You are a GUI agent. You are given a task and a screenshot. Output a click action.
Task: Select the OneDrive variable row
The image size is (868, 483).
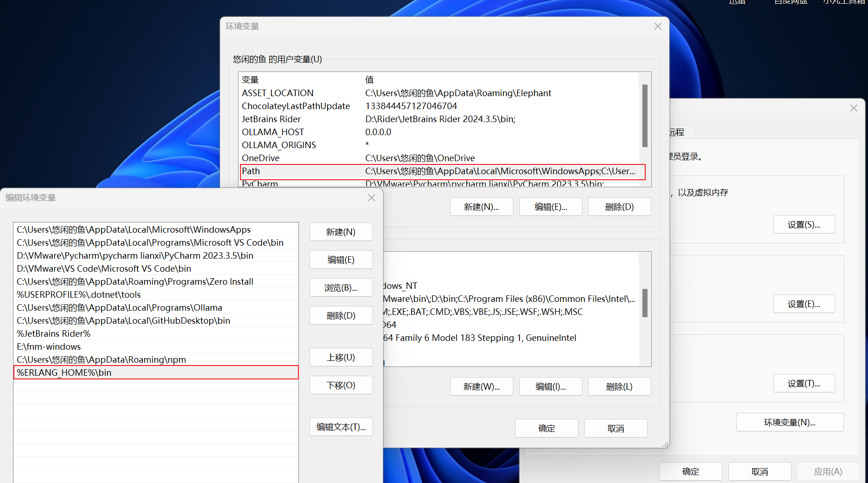coord(439,158)
